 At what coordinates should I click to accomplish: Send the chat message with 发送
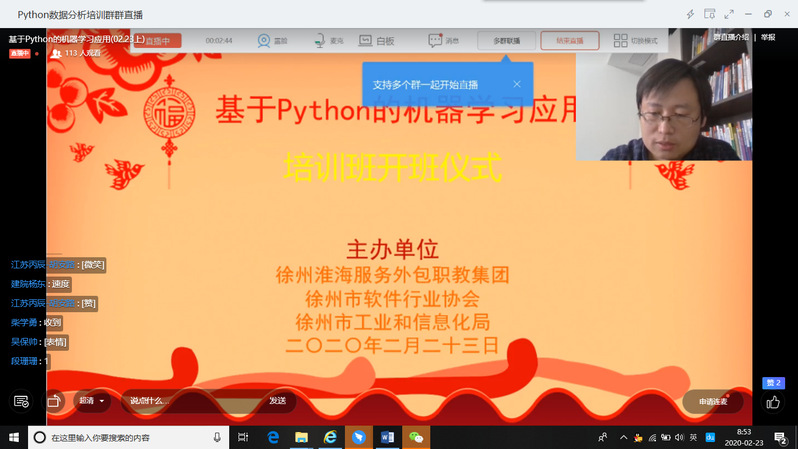277,400
